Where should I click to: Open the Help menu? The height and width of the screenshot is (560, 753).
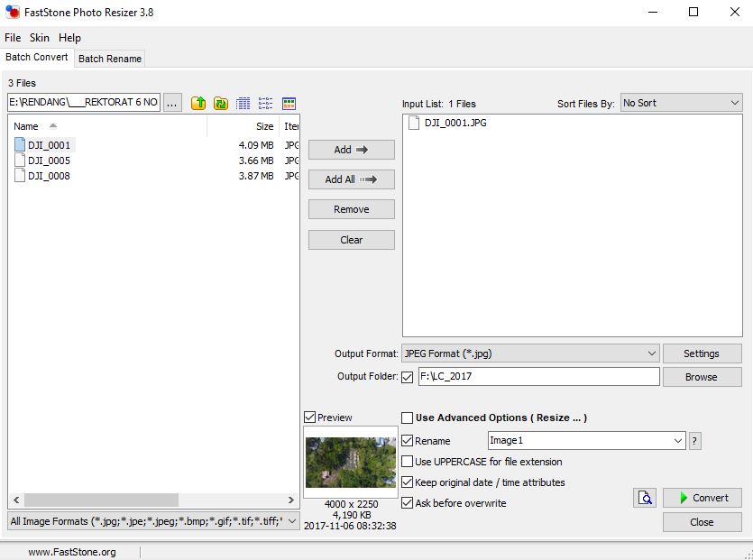point(69,38)
